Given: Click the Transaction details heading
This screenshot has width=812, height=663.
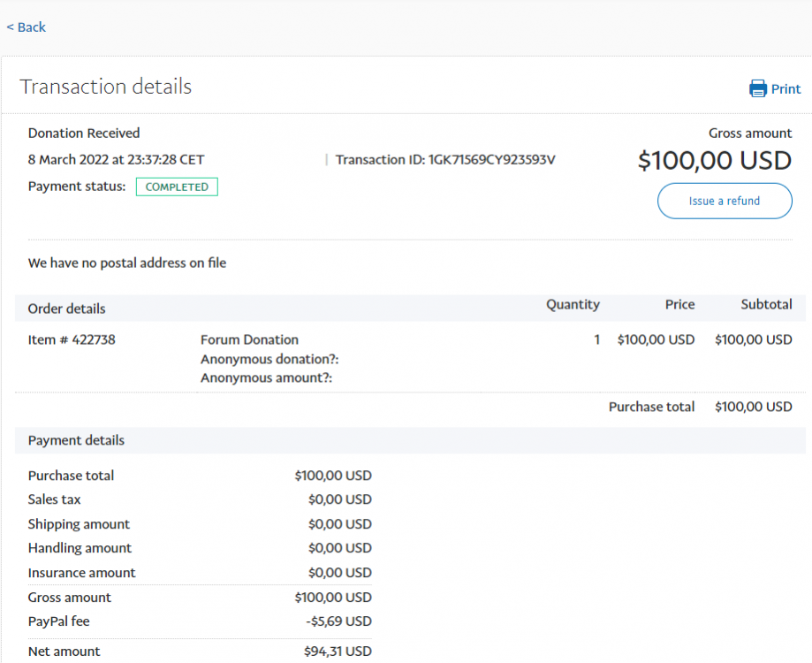Looking at the screenshot, I should coord(105,87).
